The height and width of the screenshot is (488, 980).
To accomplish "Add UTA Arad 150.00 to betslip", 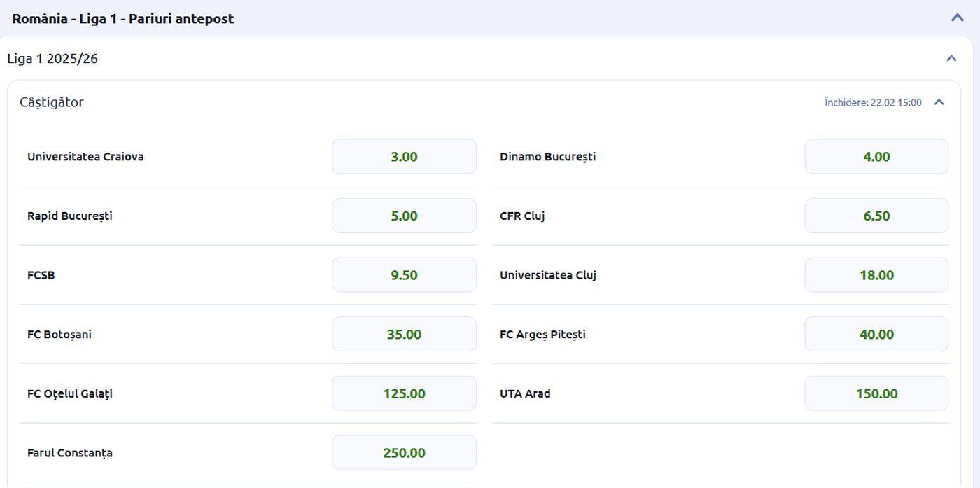I will [x=876, y=393].
